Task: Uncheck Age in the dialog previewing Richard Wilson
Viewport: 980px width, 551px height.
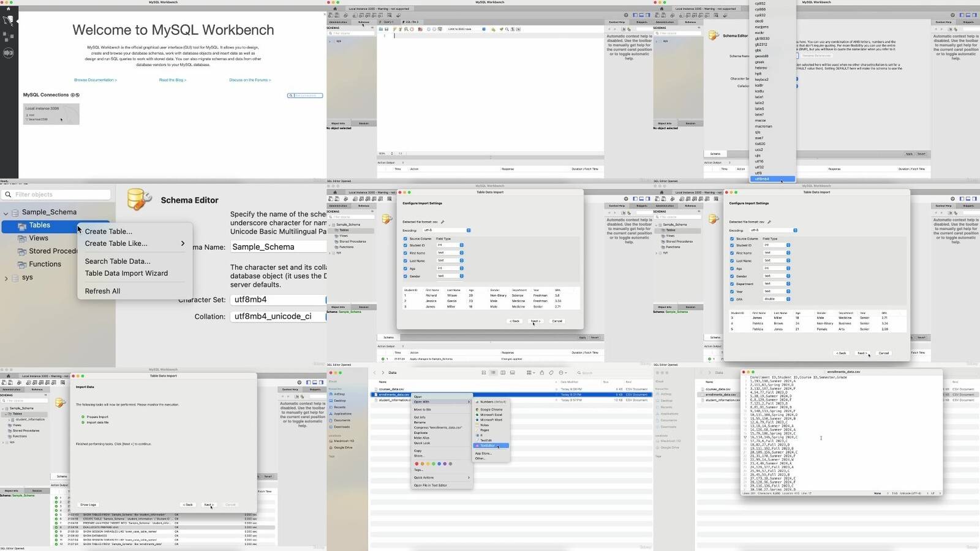Action: (x=405, y=268)
